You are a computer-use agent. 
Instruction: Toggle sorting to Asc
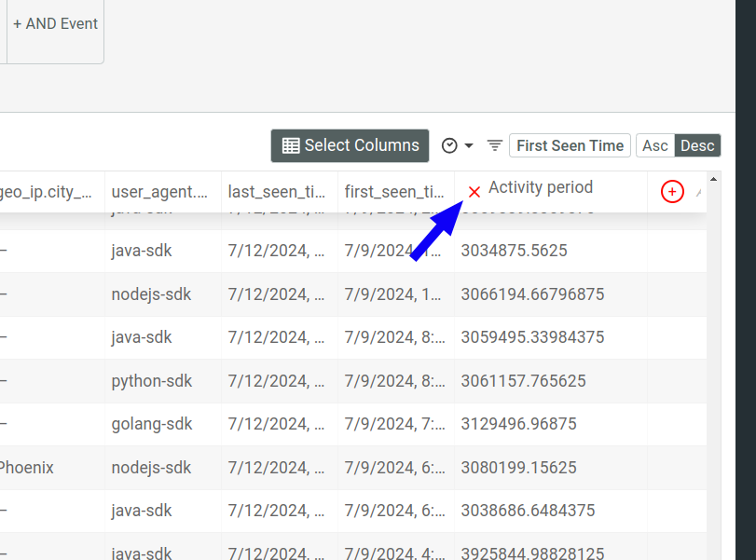(655, 144)
